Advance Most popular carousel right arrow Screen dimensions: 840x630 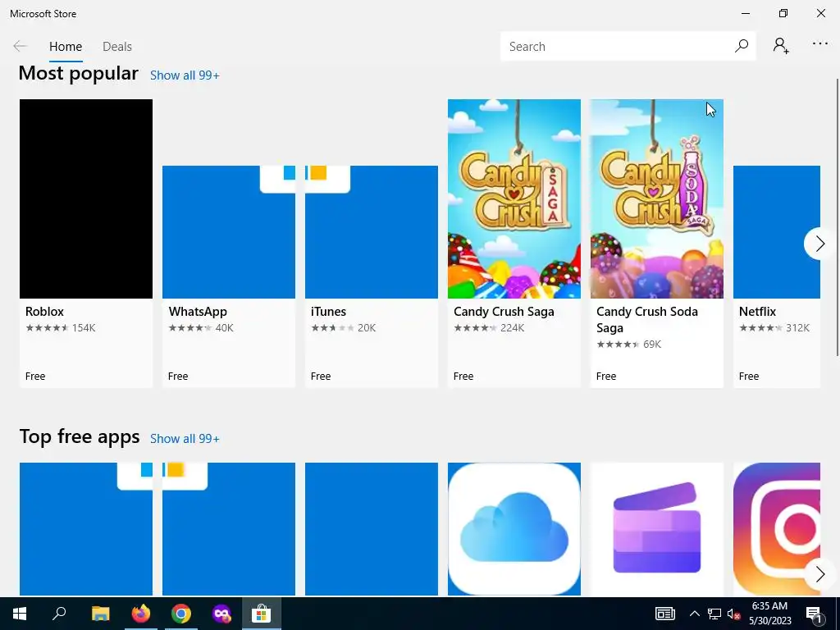click(819, 244)
